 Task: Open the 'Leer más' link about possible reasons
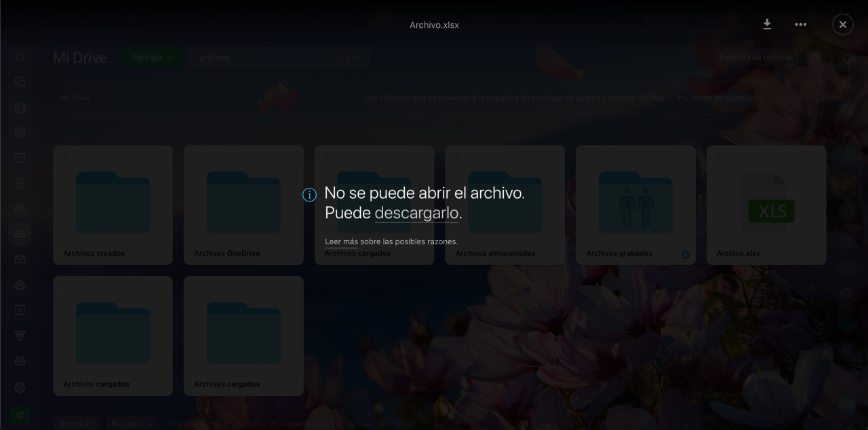coord(341,241)
